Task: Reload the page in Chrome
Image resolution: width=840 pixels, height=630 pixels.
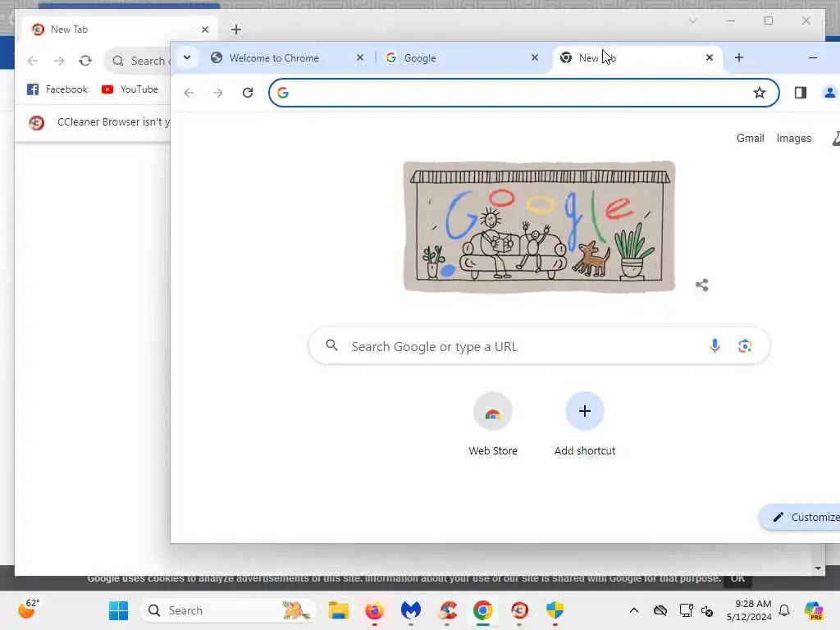Action: [248, 93]
